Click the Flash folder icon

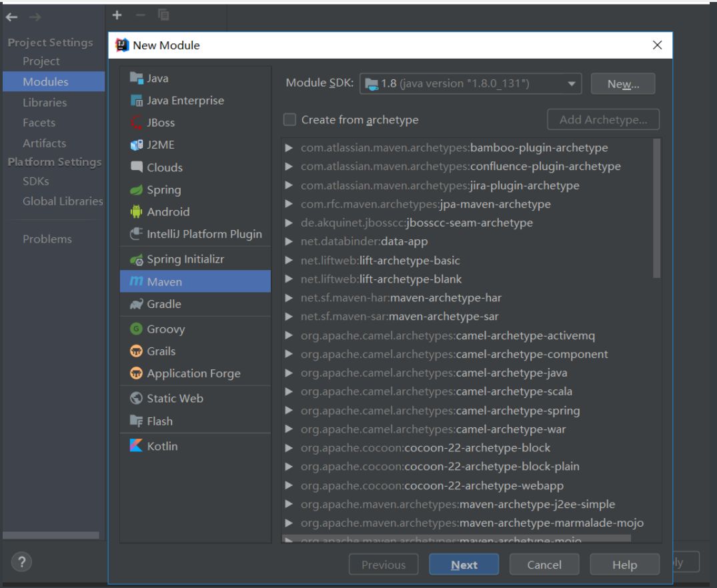click(x=136, y=421)
